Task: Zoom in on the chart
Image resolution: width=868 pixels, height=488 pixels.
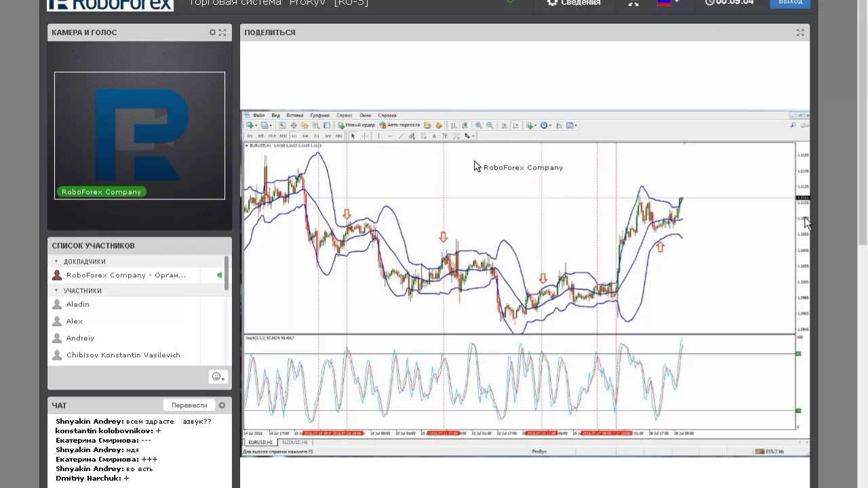Action: [478, 125]
